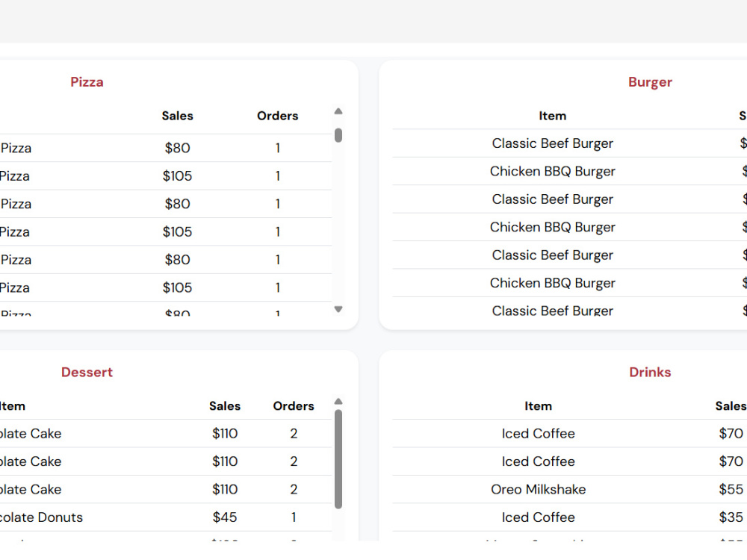The height and width of the screenshot is (560, 747).
Task: Click the $55 sales value for Oreo Milkshake
Action: tap(731, 489)
